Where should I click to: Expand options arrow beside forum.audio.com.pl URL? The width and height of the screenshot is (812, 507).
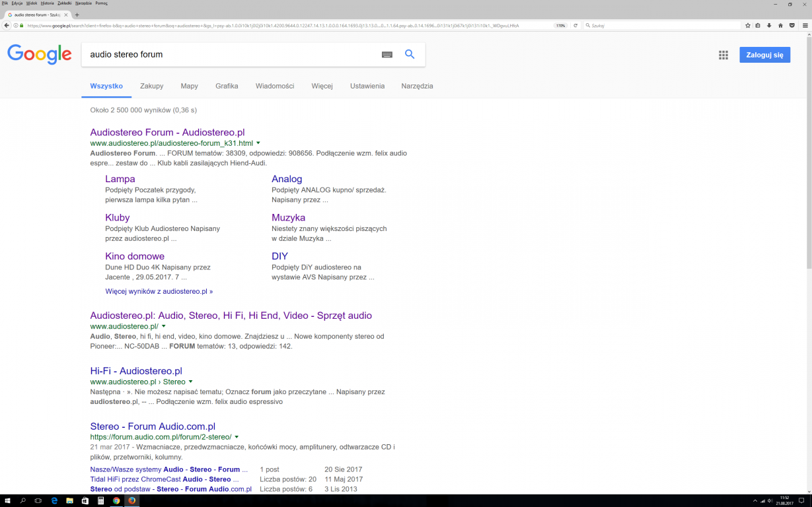coord(237,437)
